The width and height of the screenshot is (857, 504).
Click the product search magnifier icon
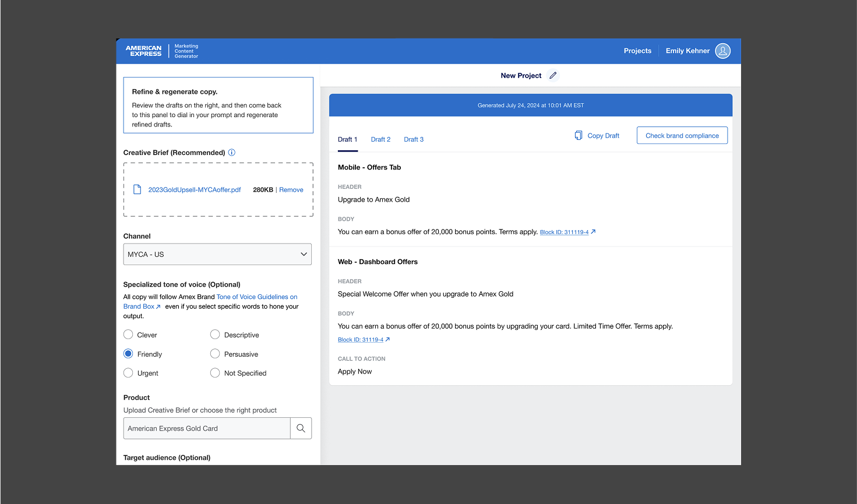[301, 428]
